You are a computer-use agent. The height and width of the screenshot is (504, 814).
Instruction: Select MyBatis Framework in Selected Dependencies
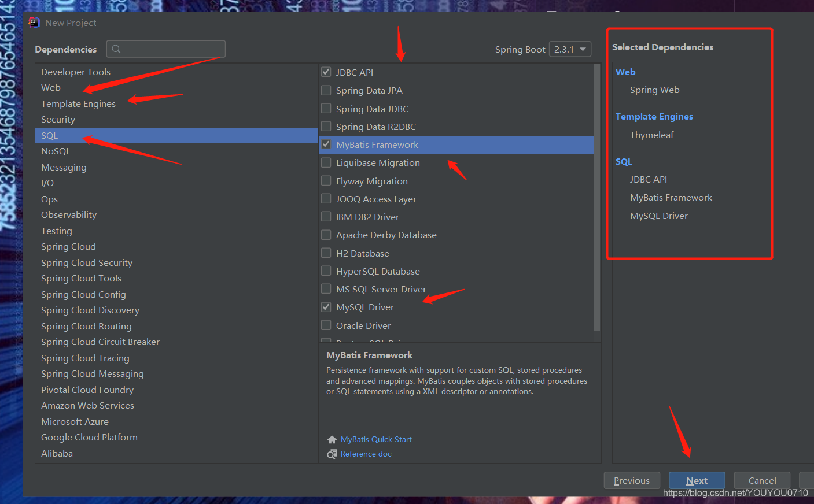pos(671,197)
